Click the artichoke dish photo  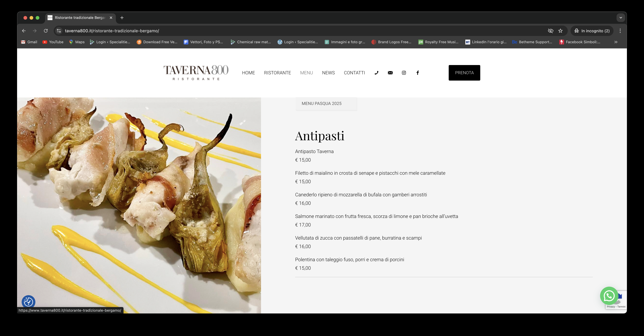coord(139,205)
